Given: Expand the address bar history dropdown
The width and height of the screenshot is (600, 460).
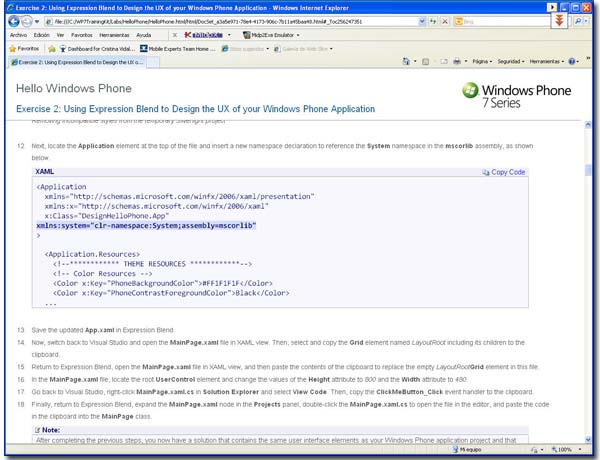Looking at the screenshot, I should pyautogui.click(x=422, y=21).
